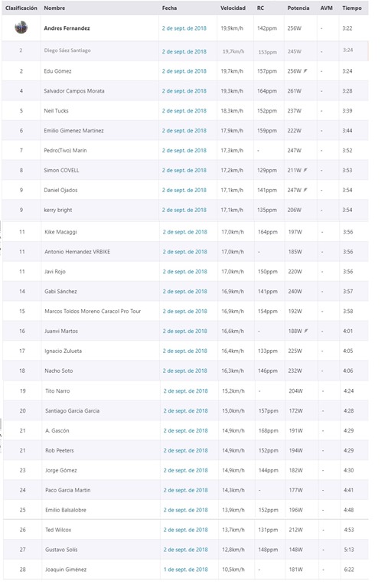Select the Velocidad column header
The width and height of the screenshot is (388, 588).
point(233,8)
